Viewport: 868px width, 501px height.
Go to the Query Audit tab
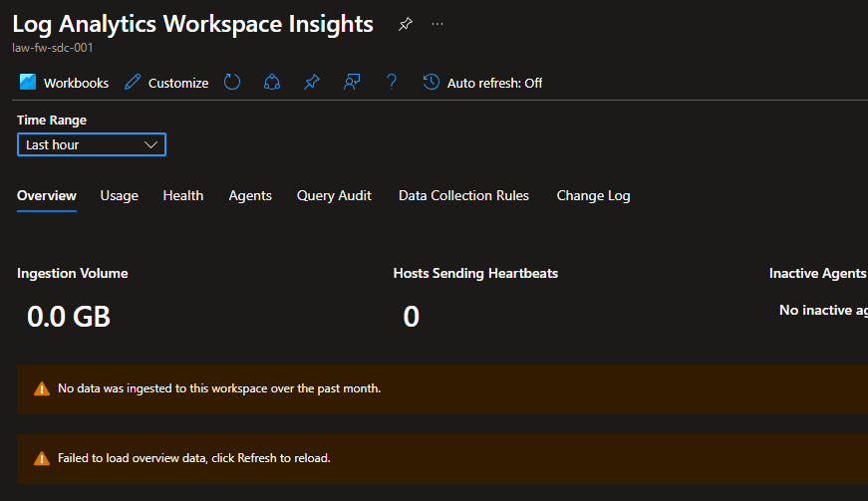click(x=334, y=195)
